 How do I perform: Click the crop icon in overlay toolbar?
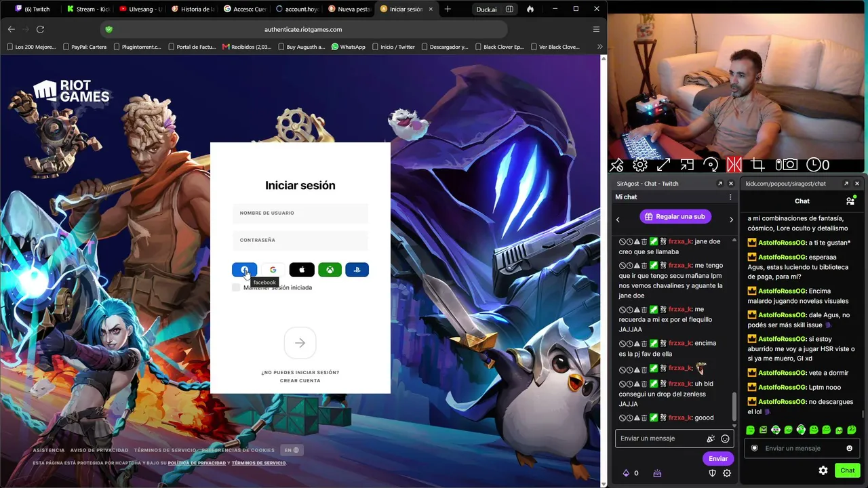pos(758,165)
